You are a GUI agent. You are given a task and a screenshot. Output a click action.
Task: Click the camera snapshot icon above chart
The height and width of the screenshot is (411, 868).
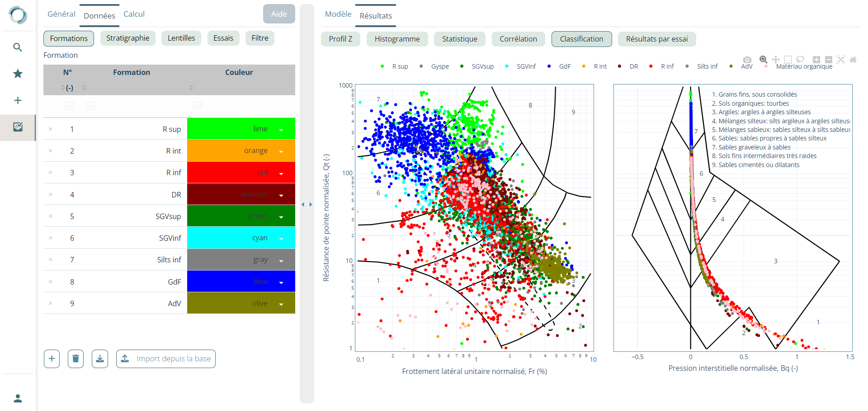tap(747, 60)
